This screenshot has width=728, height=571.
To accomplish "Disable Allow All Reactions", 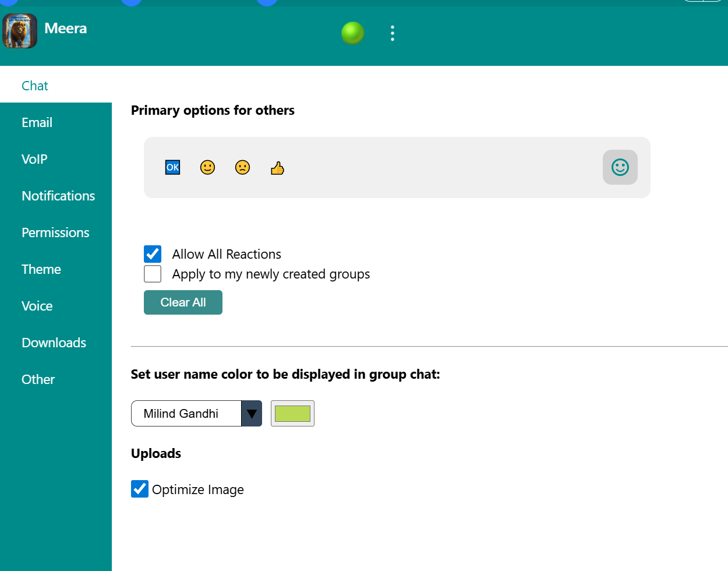I will click(x=152, y=253).
